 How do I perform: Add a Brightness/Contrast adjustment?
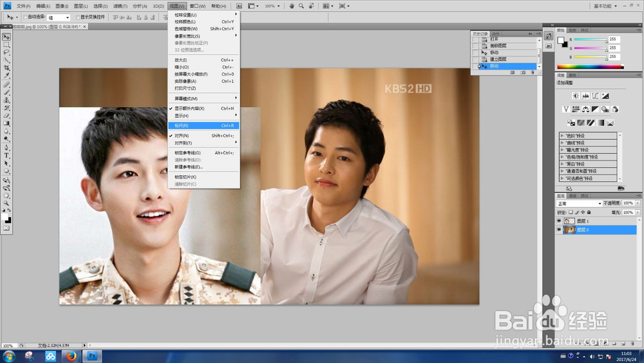[x=576, y=96]
